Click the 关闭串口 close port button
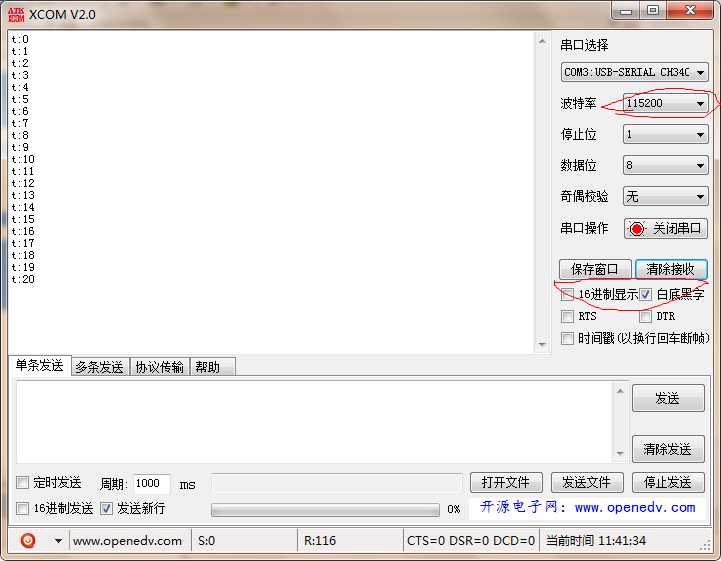This screenshot has height=561, width=721. (665, 229)
